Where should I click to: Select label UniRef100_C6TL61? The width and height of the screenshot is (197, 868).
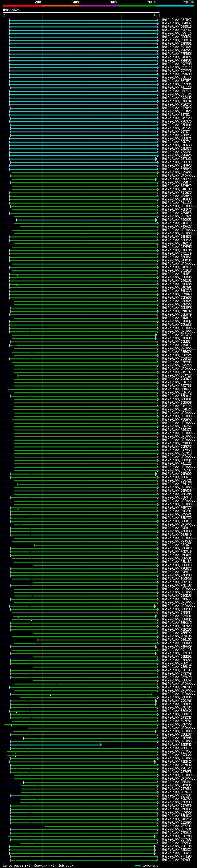click(177, 159)
